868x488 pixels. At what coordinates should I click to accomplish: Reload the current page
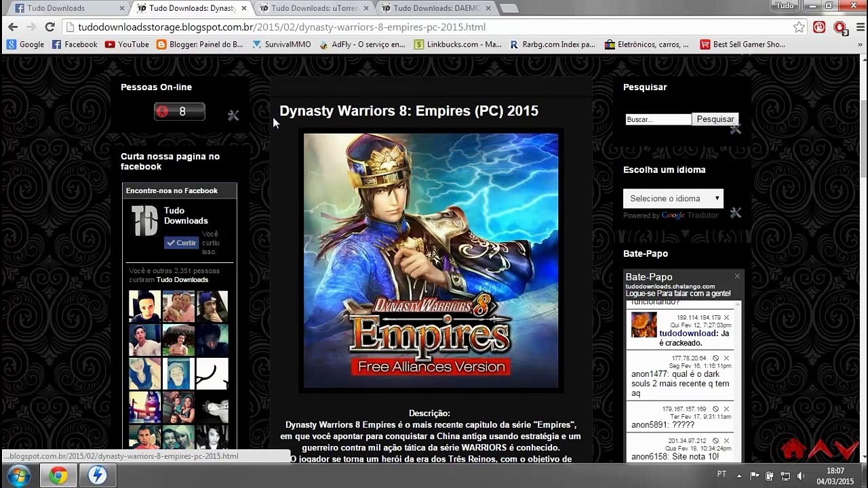click(50, 27)
